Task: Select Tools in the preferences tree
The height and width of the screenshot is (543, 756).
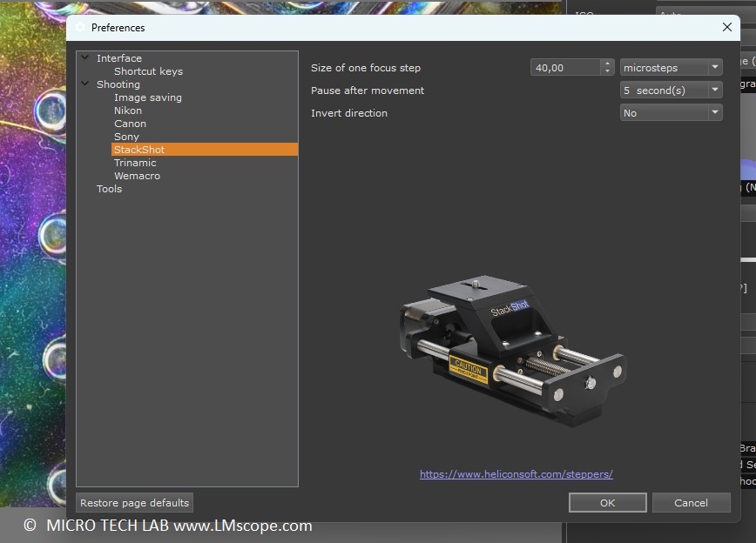Action: 109,189
